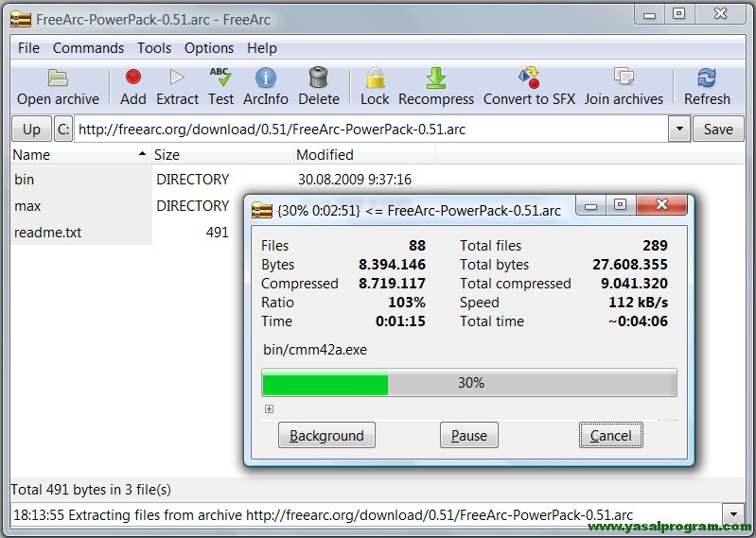Run the Test archive tool
756x538 pixels.
[x=220, y=78]
